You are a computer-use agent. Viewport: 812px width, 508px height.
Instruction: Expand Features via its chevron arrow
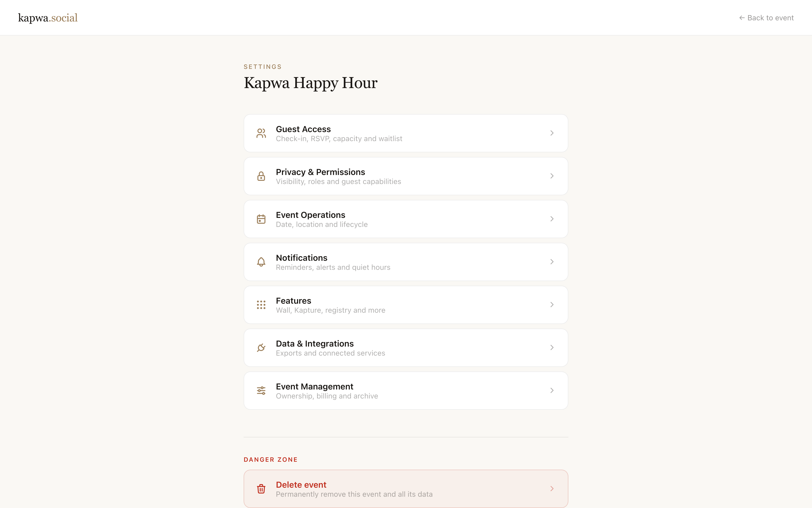click(x=552, y=305)
